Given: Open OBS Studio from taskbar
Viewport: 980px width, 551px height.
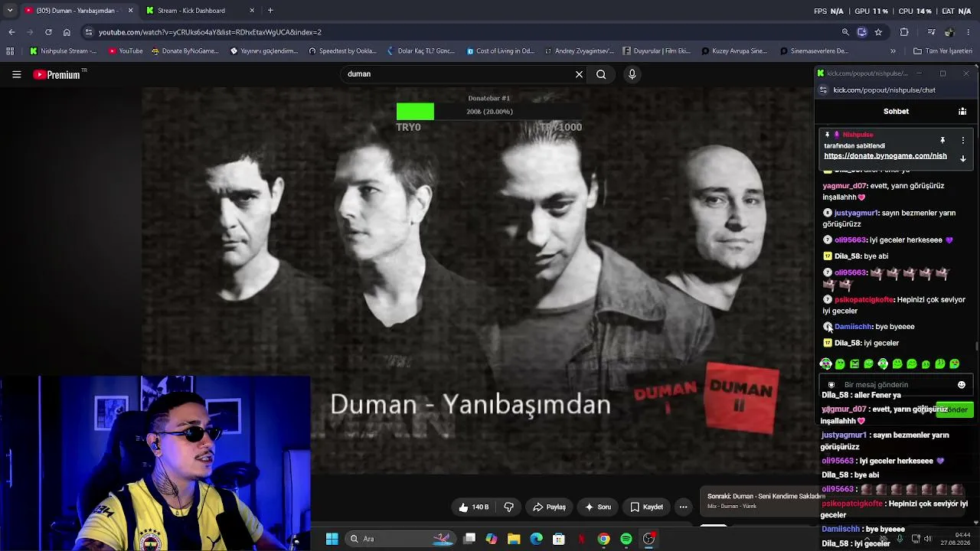Looking at the screenshot, I should pos(648,539).
